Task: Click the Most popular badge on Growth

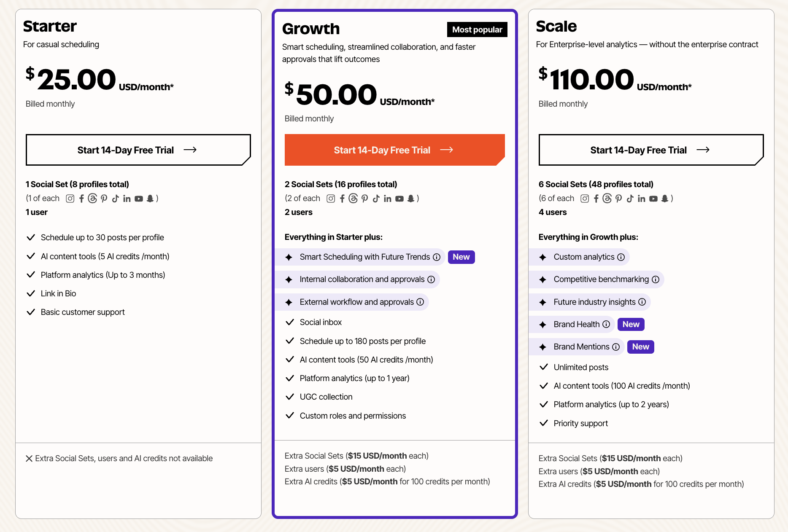Action: pyautogui.click(x=477, y=30)
